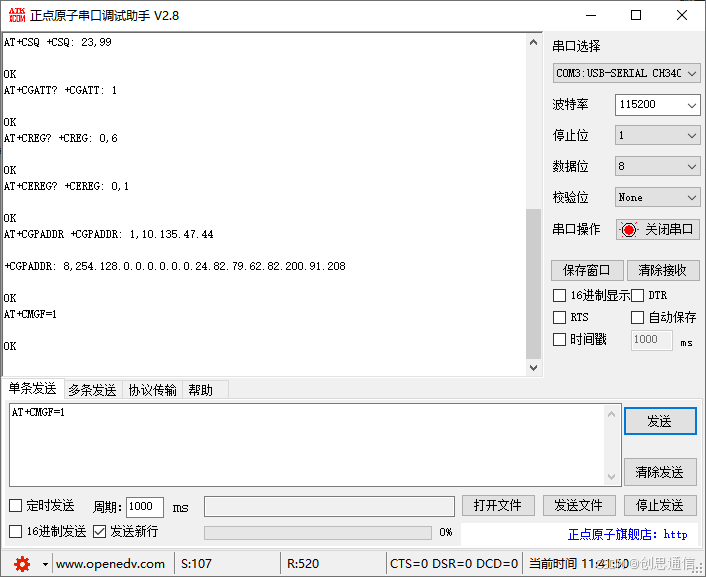Image resolution: width=706 pixels, height=577 pixels.
Task: Click the 正点原子旗舰店 http link
Action: coord(628,535)
